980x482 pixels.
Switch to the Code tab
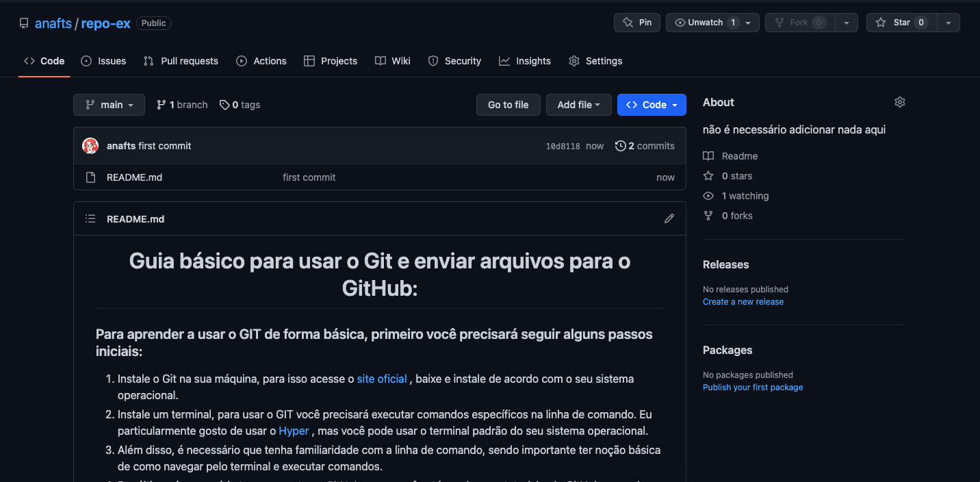(44, 61)
